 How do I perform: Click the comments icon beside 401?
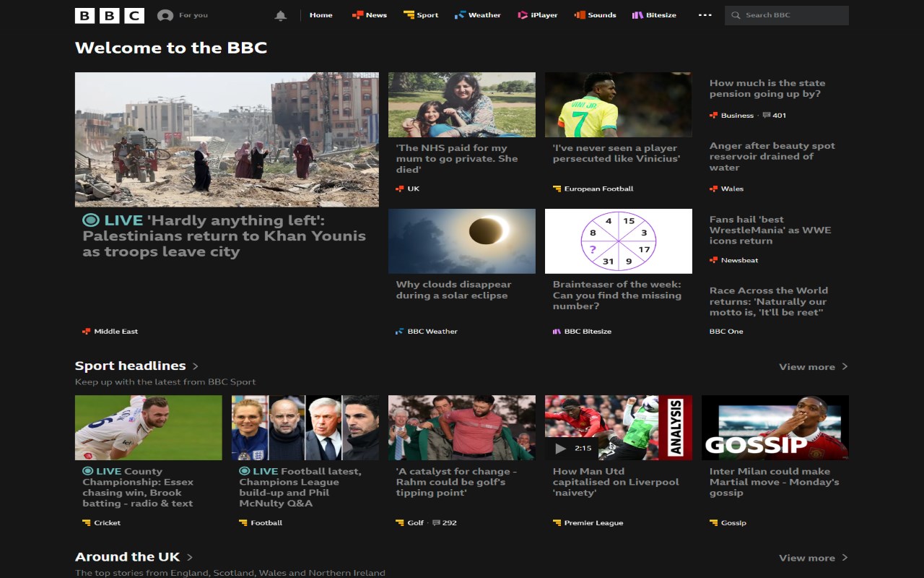767,116
